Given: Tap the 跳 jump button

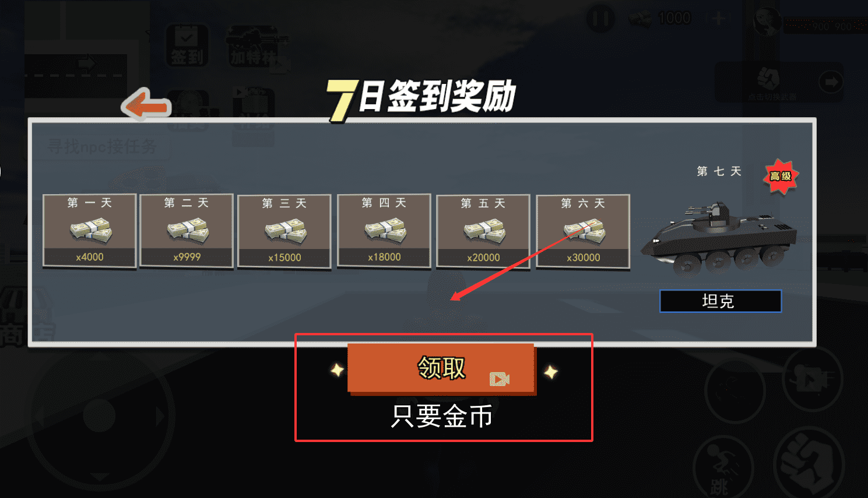Looking at the screenshot, I should coord(723,468).
